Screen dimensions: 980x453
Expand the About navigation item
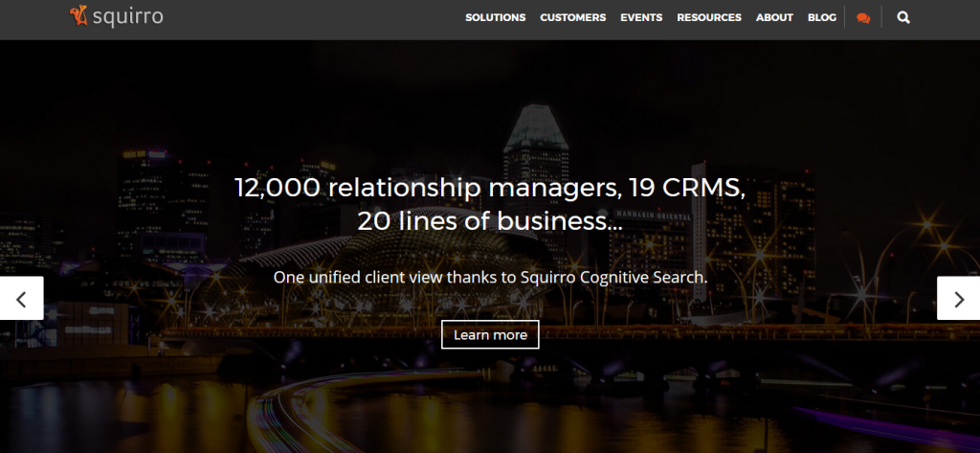coord(774,17)
